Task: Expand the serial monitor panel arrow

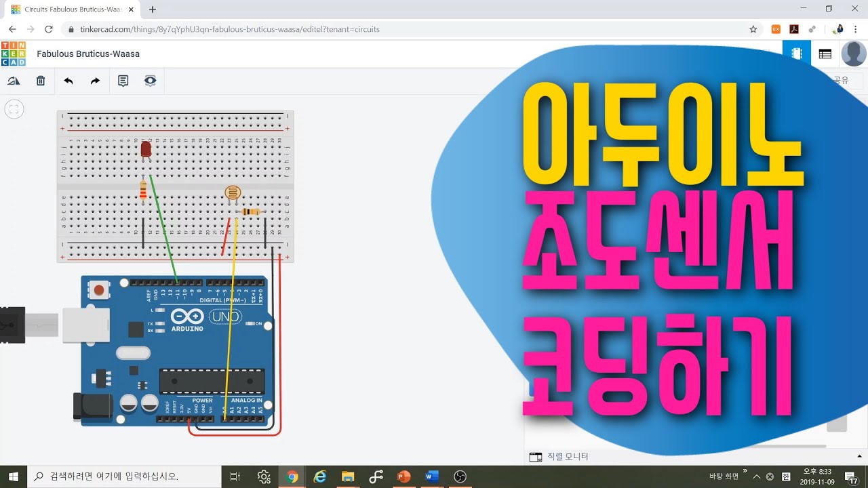Action: 859,456
